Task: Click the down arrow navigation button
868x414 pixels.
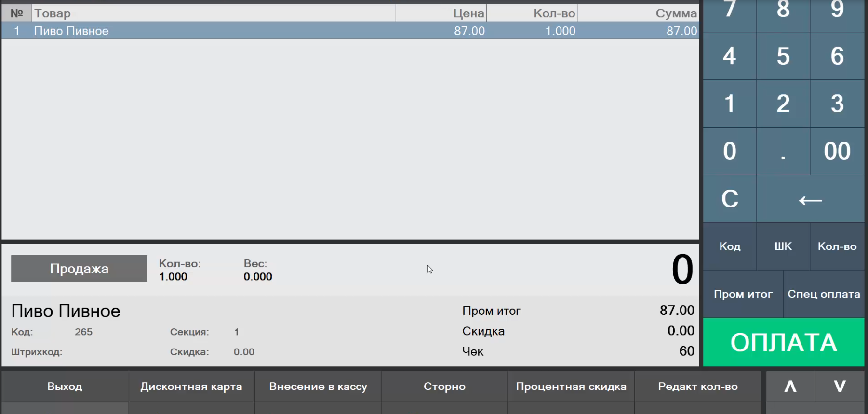Action: (840, 386)
